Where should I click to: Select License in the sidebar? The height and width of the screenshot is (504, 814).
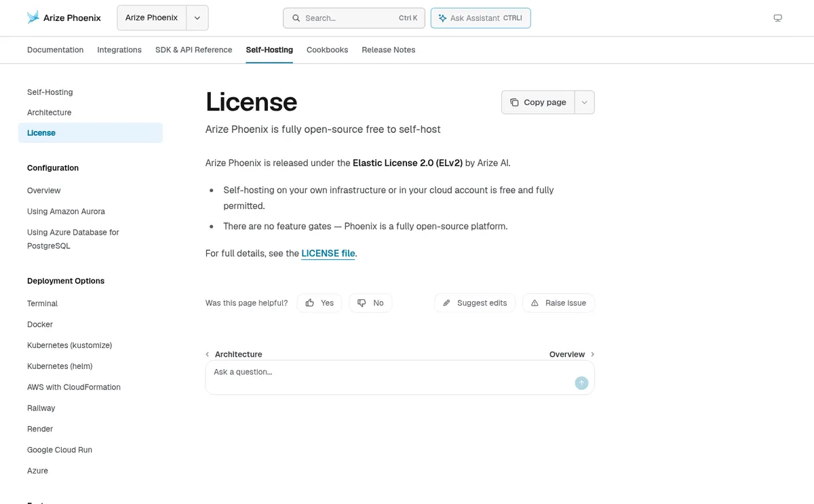[x=90, y=133]
